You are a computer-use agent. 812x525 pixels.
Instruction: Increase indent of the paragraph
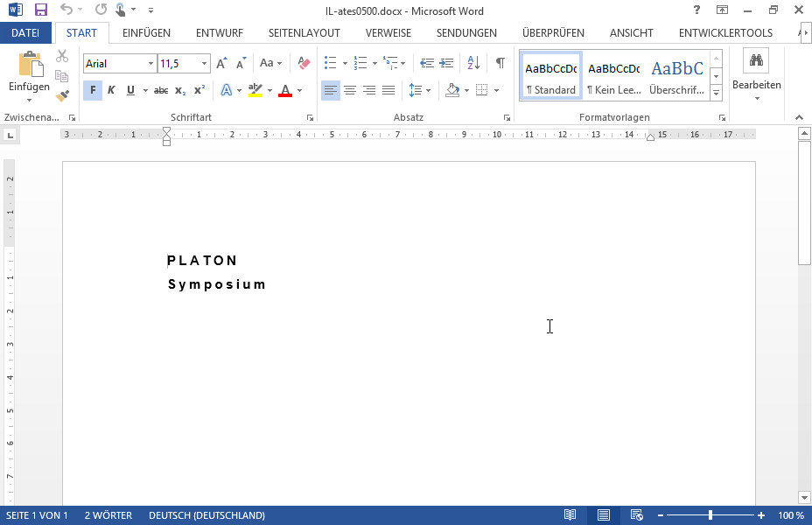tap(446, 63)
